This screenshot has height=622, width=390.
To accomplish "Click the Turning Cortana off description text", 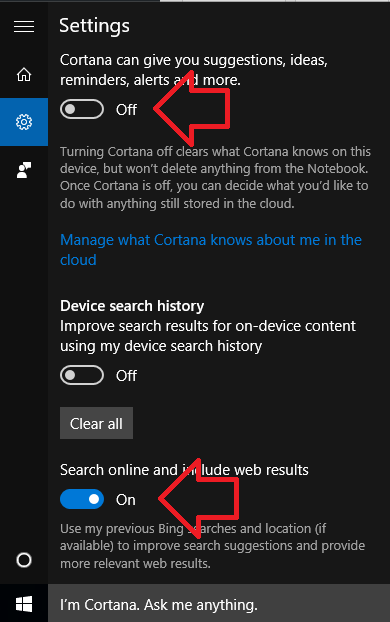I will pos(215,177).
